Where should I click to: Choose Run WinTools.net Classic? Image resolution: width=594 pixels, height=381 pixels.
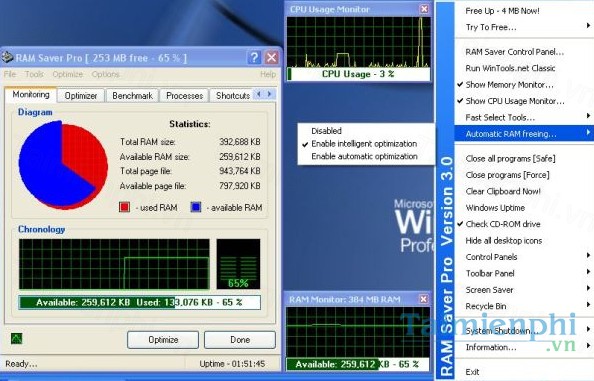(x=524, y=68)
